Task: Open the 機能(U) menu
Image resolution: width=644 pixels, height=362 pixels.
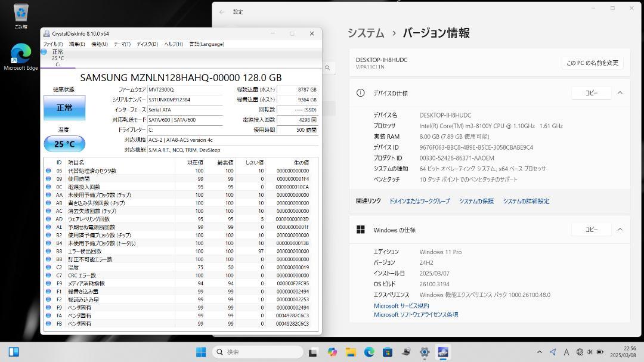Action: tap(100, 44)
